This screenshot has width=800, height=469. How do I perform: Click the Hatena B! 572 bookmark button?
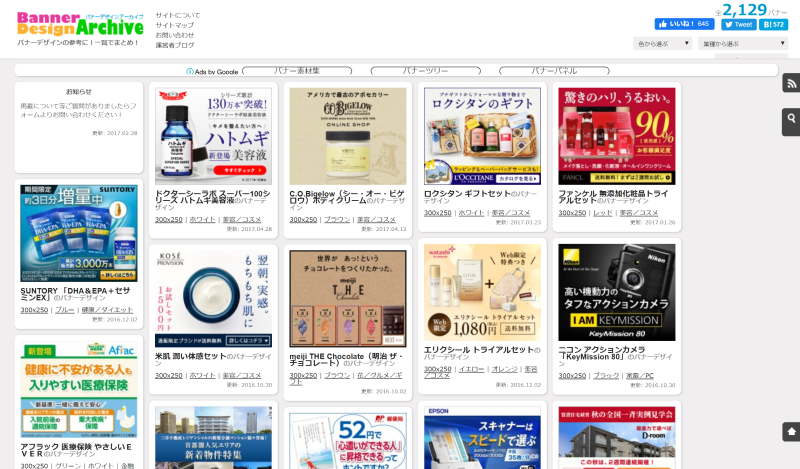(773, 24)
